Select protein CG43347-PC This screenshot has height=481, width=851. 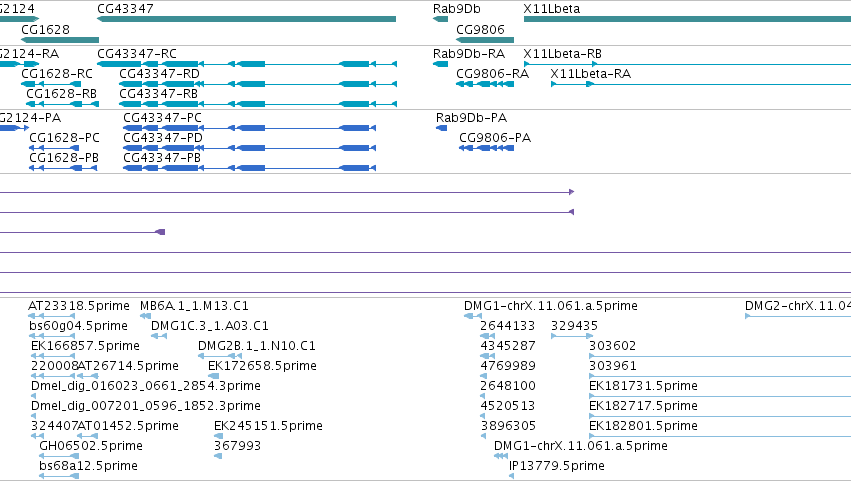click(x=250, y=128)
